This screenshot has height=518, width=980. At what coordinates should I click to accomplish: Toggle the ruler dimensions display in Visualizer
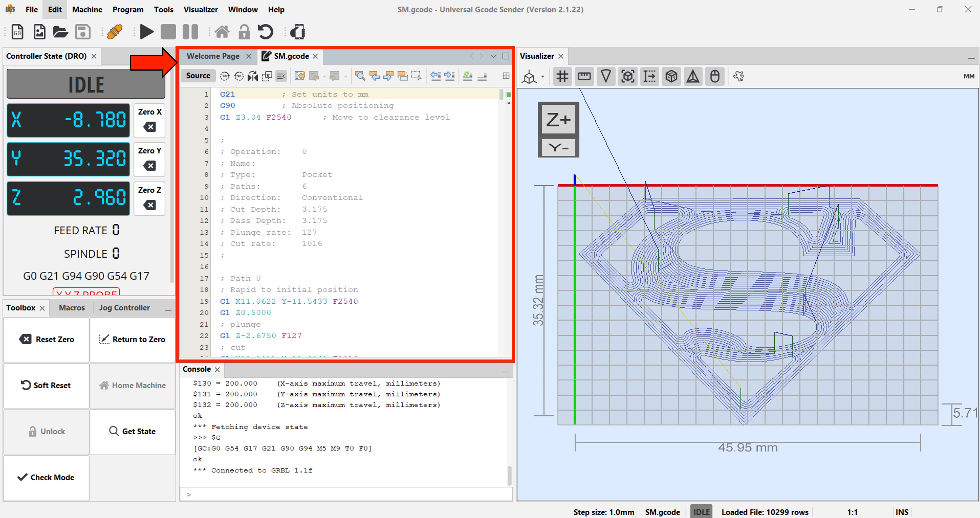(x=584, y=76)
